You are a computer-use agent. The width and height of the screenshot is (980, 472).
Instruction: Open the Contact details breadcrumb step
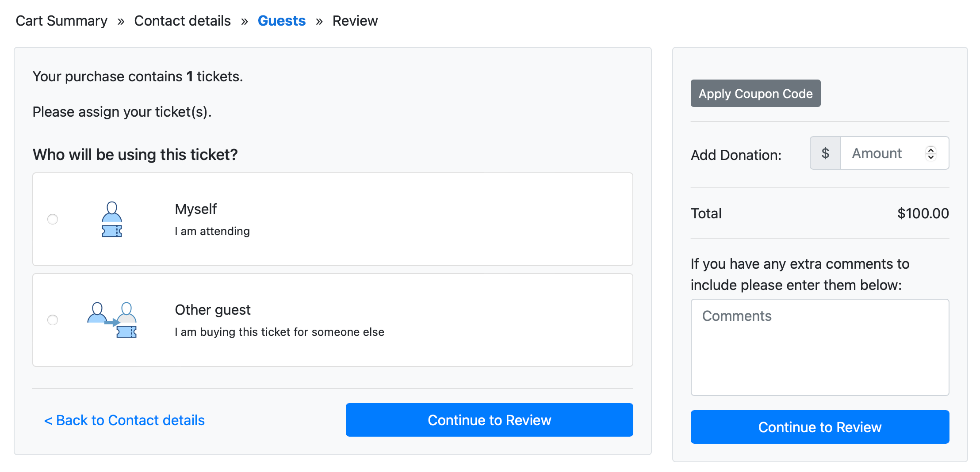tap(182, 21)
